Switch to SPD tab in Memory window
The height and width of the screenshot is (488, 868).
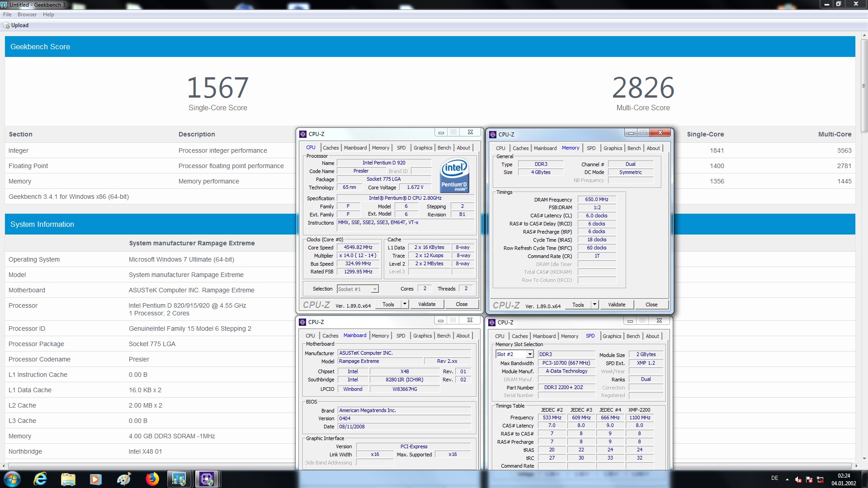(x=591, y=148)
